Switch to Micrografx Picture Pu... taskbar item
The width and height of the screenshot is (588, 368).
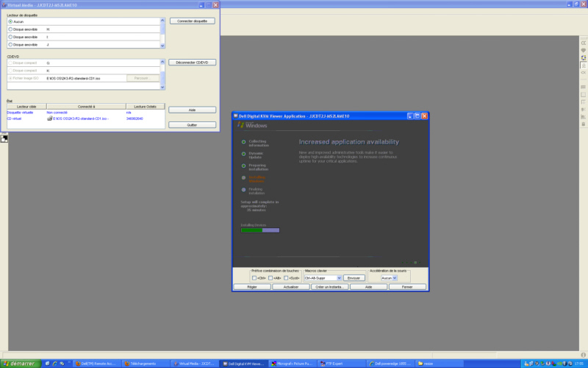tap(293, 364)
